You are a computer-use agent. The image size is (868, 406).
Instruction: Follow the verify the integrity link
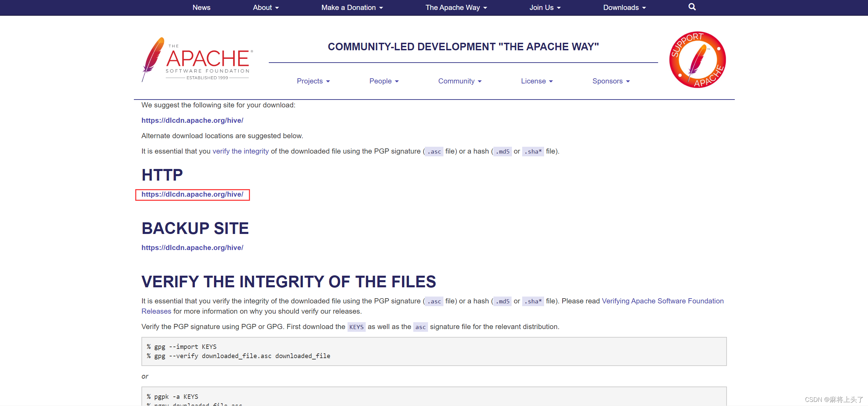(240, 151)
